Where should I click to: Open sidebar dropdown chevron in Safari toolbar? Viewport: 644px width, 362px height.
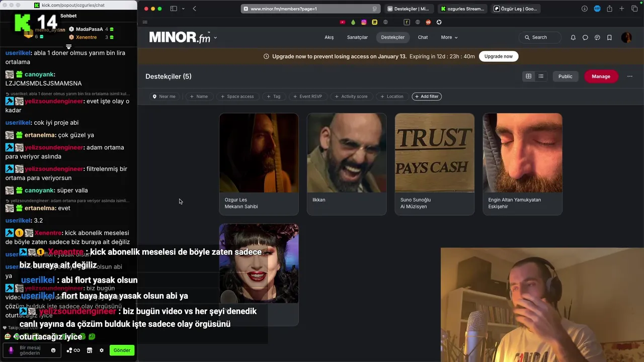(183, 9)
